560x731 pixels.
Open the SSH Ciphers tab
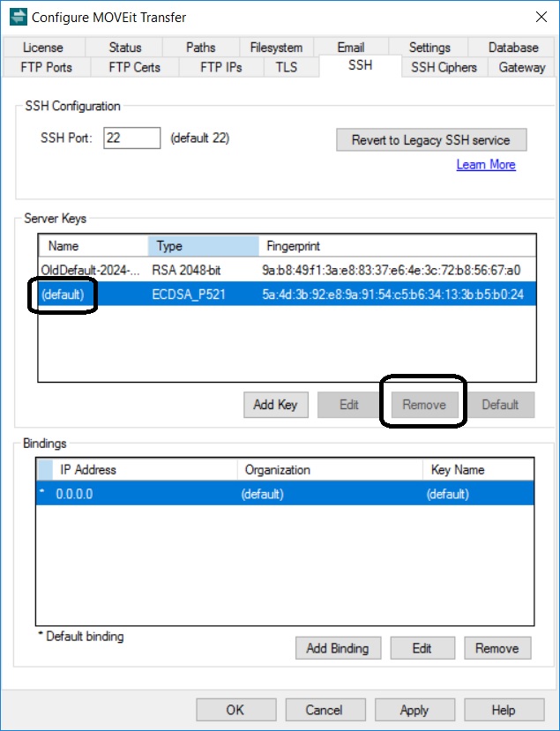(444, 67)
